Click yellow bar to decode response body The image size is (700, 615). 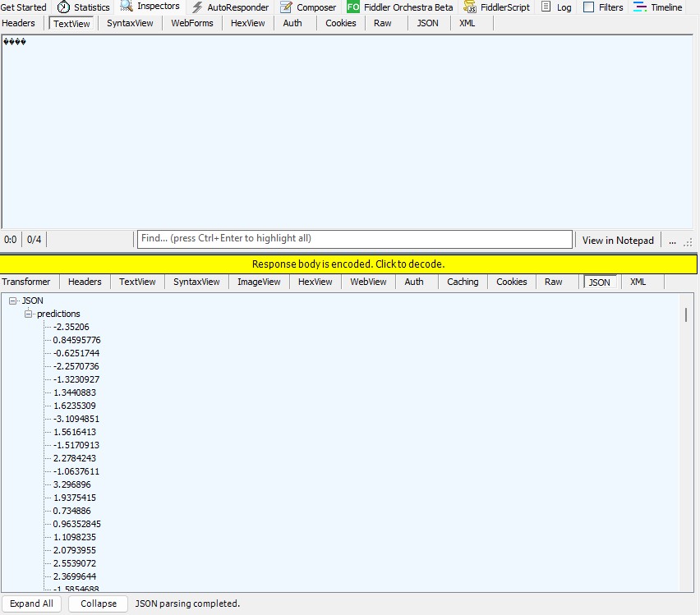tap(348, 264)
